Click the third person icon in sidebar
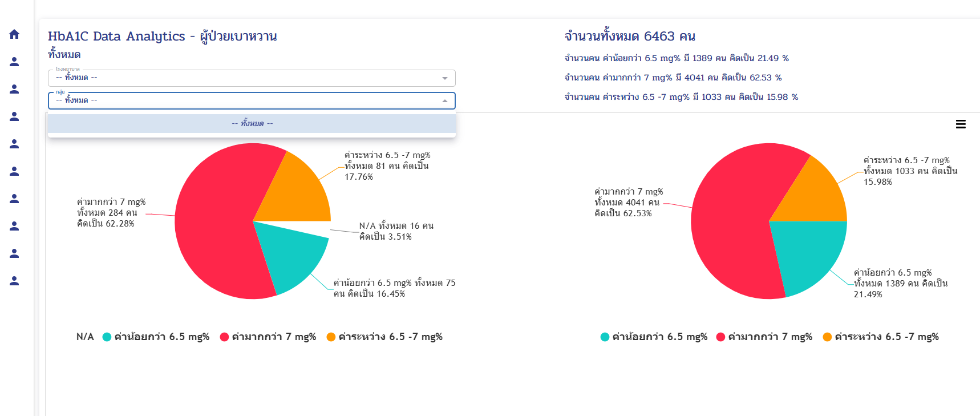The height and width of the screenshot is (416, 980). click(14, 116)
